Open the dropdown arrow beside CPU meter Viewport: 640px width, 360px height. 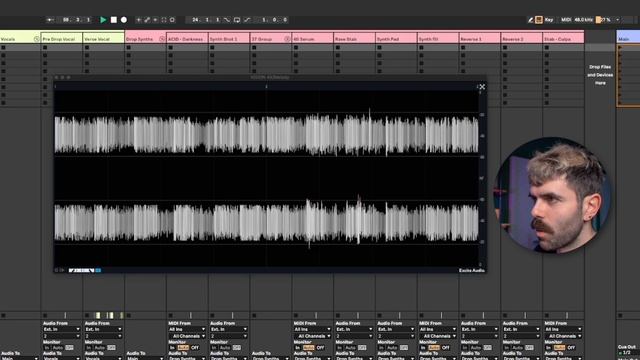click(618, 20)
